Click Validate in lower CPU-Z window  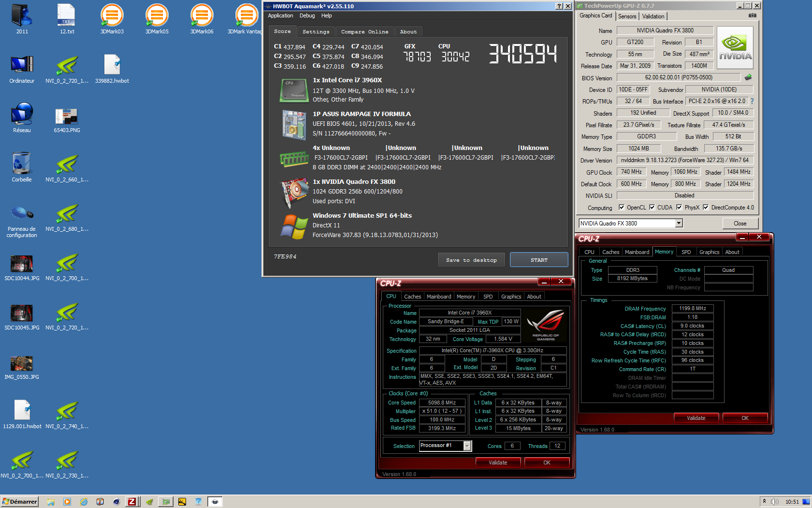tap(498, 463)
